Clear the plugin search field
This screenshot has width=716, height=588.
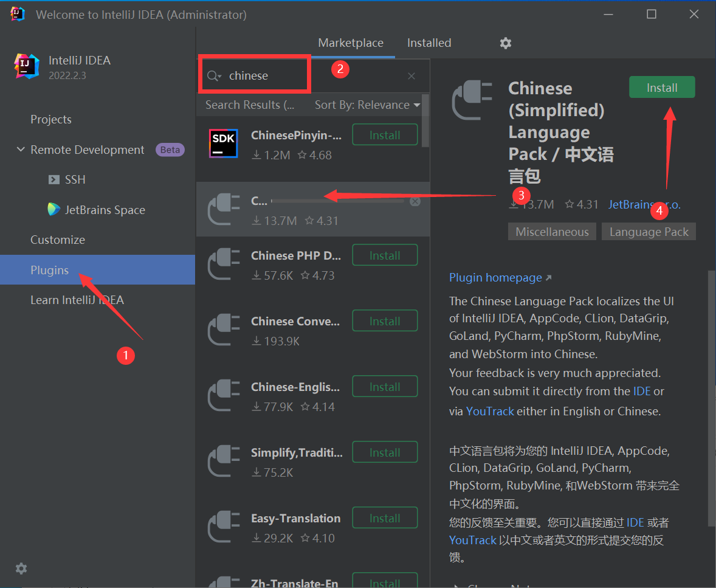coord(411,76)
